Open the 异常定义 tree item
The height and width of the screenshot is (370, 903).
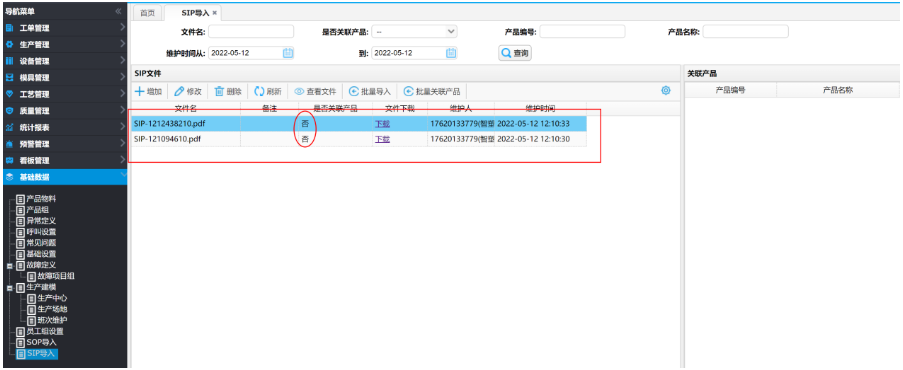coord(40,221)
